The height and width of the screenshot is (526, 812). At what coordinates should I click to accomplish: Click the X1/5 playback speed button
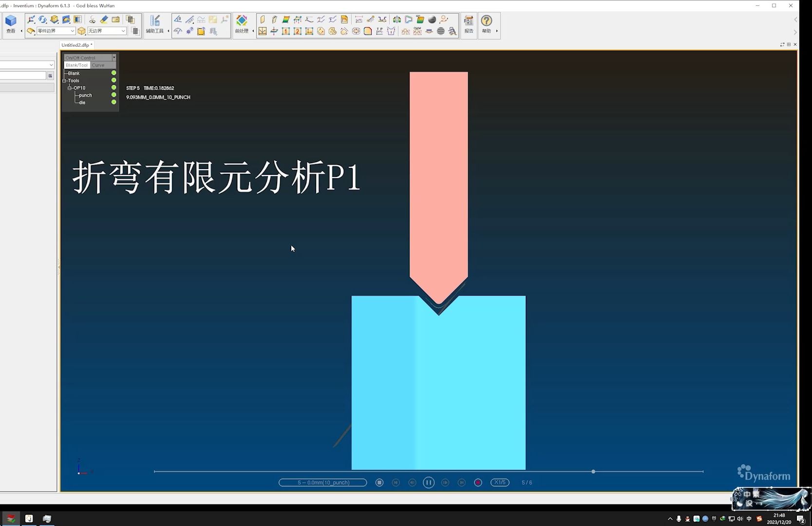point(500,482)
